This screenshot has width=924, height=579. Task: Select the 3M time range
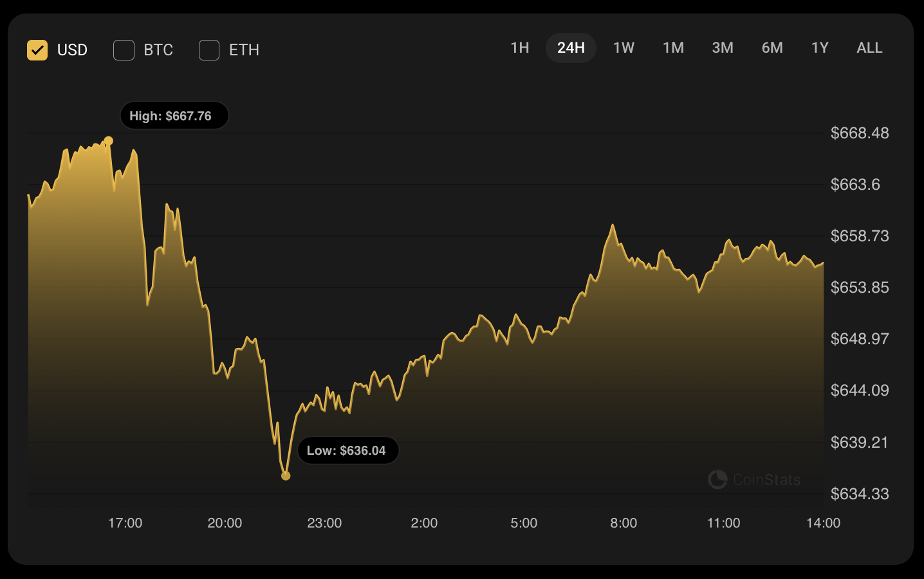coord(723,48)
